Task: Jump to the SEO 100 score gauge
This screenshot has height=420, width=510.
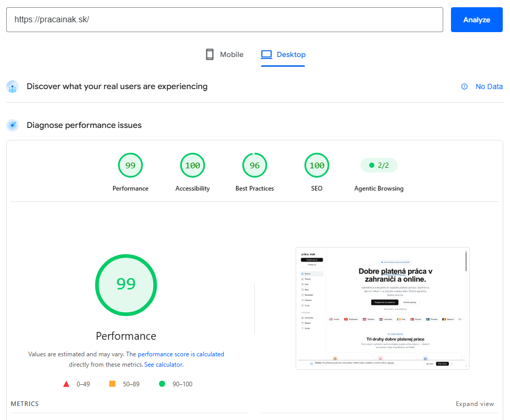Action: (317, 165)
